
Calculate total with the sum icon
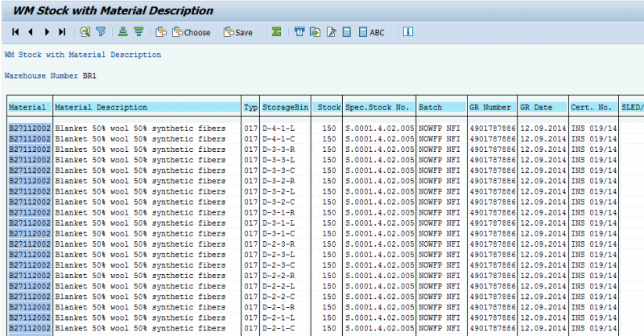(276, 32)
